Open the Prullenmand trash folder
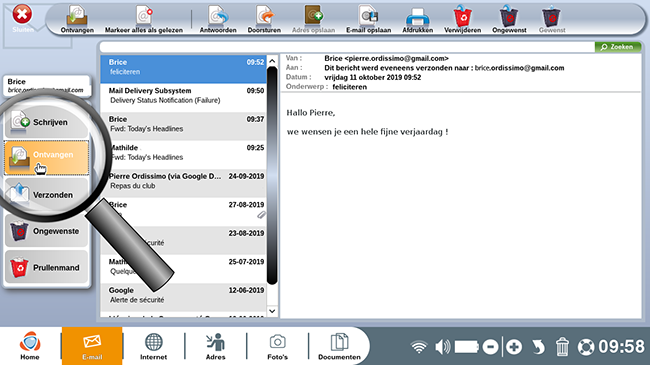The width and height of the screenshot is (650, 365). [x=46, y=268]
